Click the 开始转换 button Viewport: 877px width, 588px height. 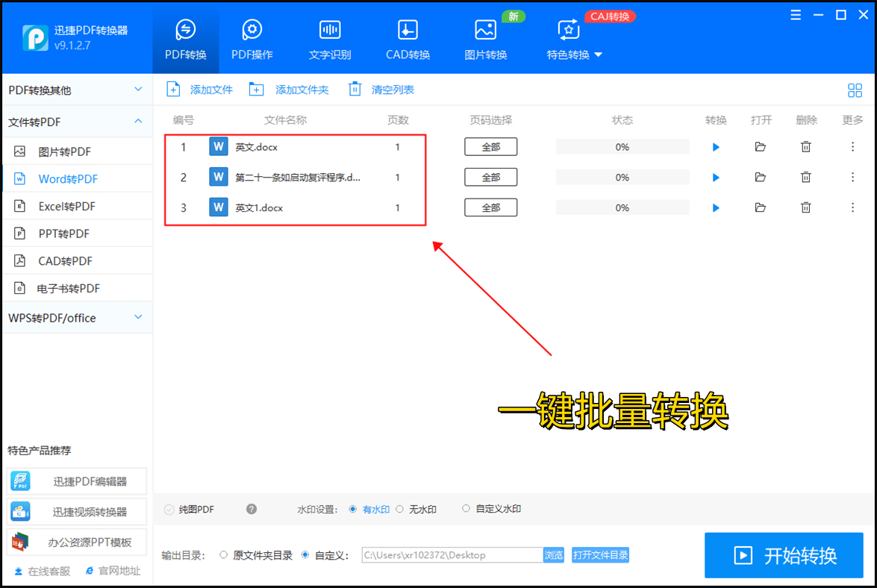pos(784,555)
